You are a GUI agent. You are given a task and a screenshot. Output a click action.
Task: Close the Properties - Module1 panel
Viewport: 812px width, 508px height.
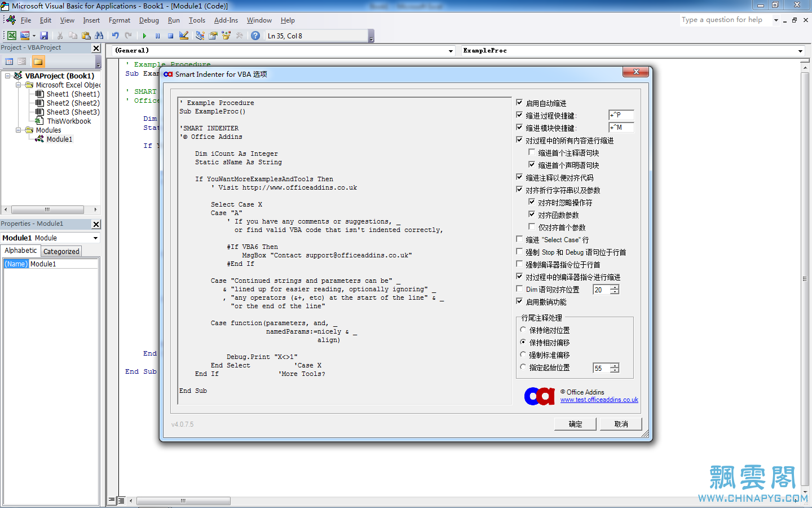pos(96,224)
